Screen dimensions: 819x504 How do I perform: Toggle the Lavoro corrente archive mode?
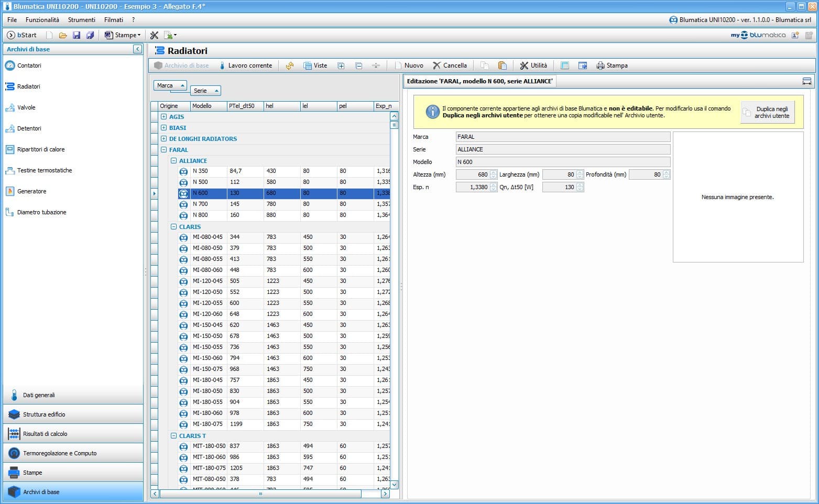click(246, 65)
